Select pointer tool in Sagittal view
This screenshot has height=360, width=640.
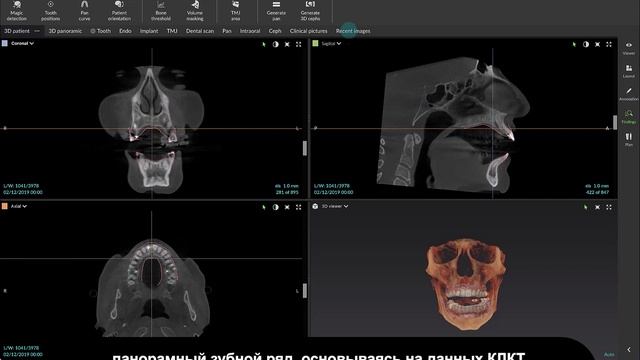[574, 44]
